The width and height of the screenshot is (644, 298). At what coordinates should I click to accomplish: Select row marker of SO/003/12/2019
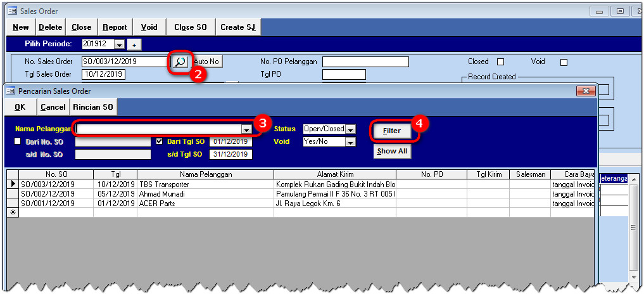click(x=13, y=184)
